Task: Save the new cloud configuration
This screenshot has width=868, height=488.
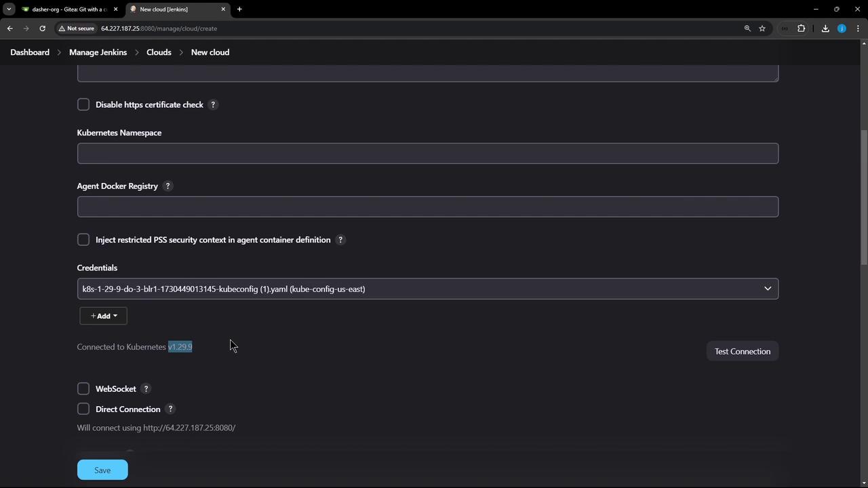Action: pos(102,470)
